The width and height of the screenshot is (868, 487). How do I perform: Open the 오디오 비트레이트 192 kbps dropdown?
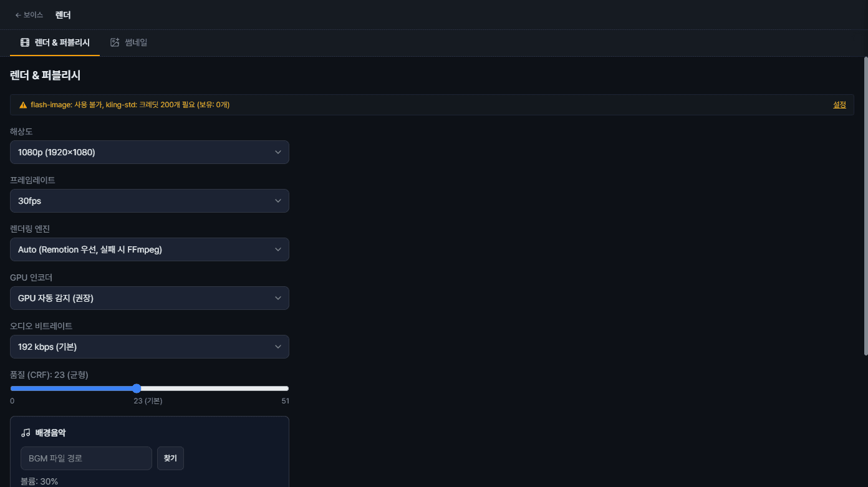coord(150,347)
